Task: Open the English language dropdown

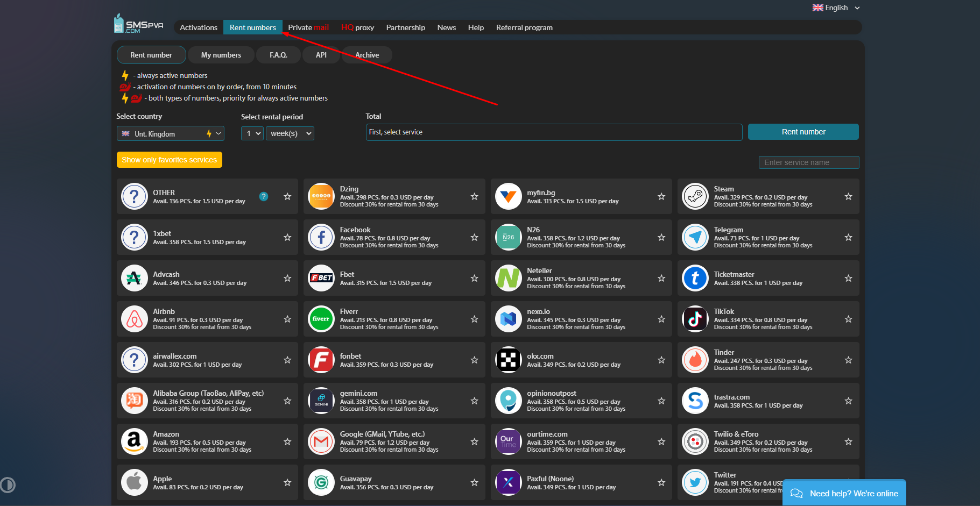Action: (x=836, y=8)
